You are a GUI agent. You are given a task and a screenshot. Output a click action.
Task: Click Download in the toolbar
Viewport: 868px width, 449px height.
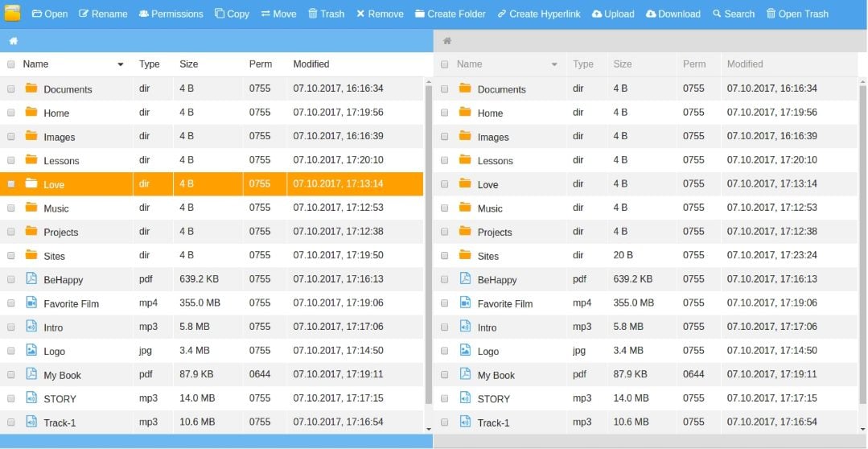click(x=673, y=14)
